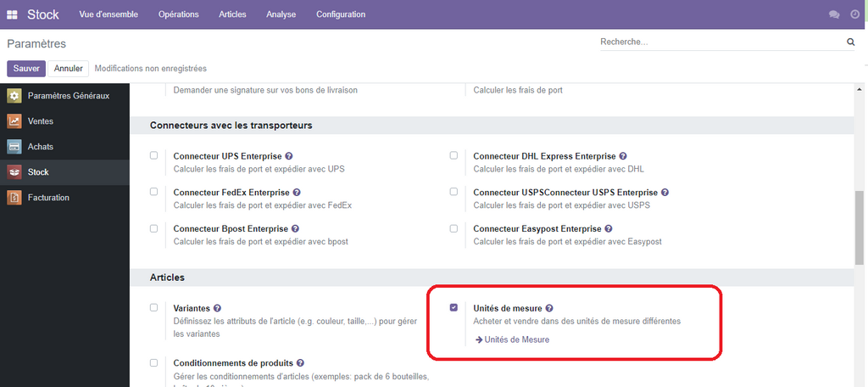This screenshot has width=868, height=387.
Task: Open the Analyse menu
Action: tap(281, 14)
